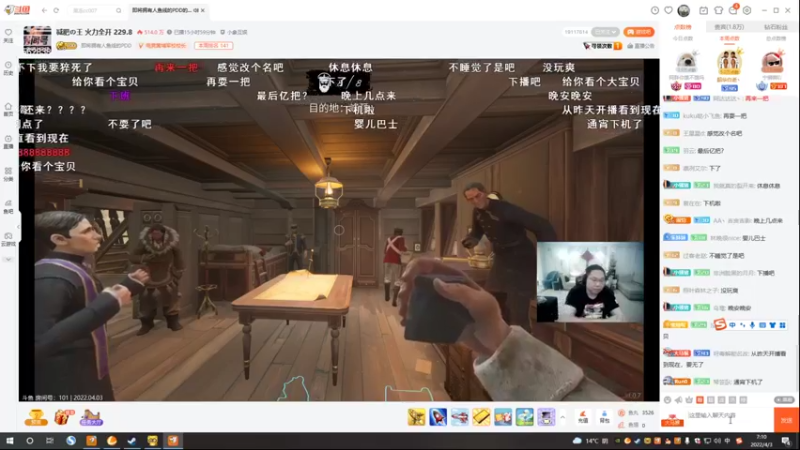Open Steam from the Windows taskbar
The image size is (800, 450).
click(132, 441)
